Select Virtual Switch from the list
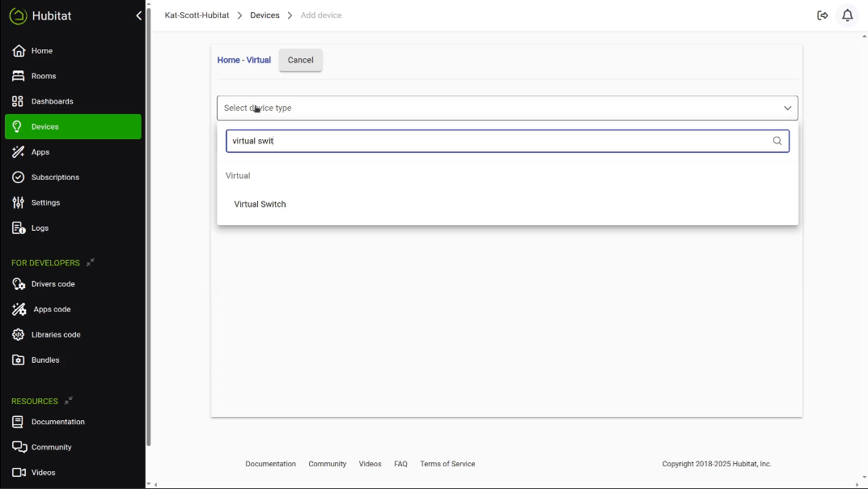 pyautogui.click(x=260, y=204)
